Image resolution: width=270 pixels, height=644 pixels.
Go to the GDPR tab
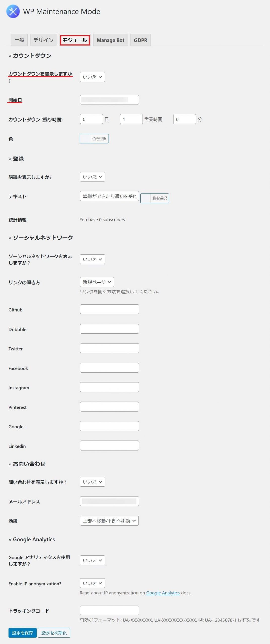tap(140, 40)
